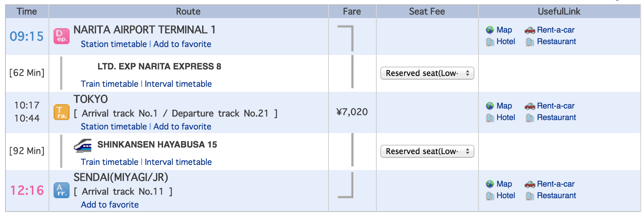Click the globe Map icon for Narita Airport

(490, 30)
